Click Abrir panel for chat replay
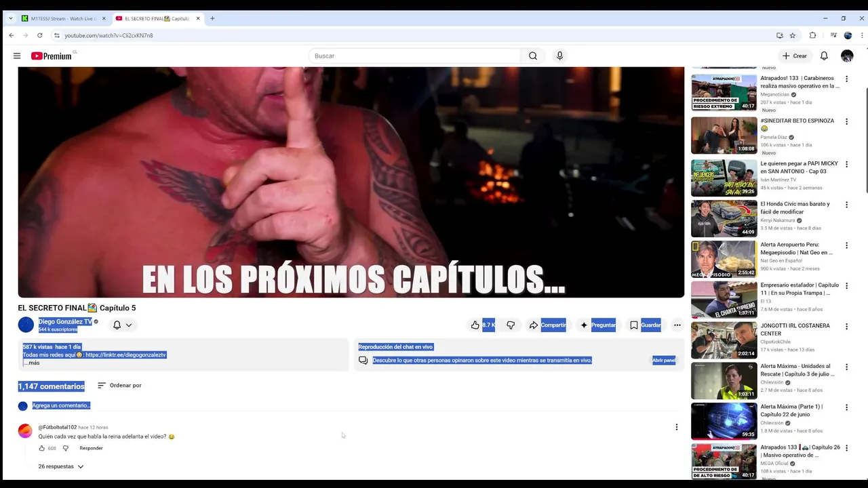 (664, 360)
